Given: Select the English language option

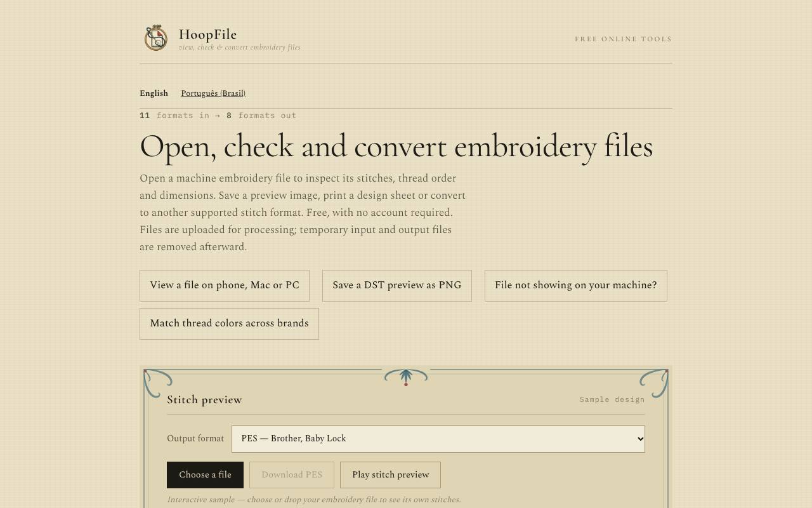Looking at the screenshot, I should [x=154, y=93].
